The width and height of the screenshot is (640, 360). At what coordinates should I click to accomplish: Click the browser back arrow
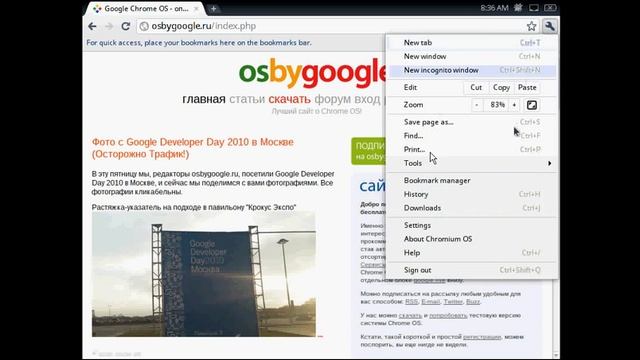(x=92, y=26)
